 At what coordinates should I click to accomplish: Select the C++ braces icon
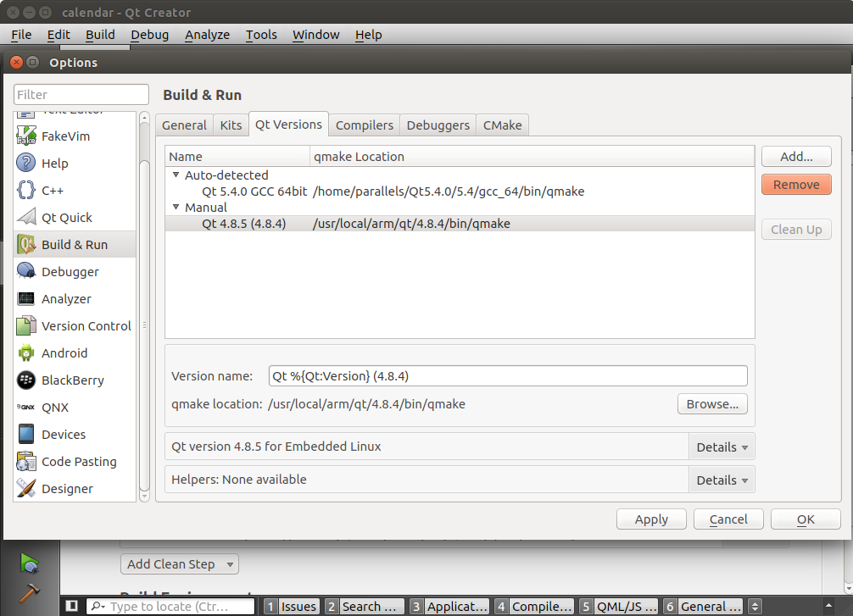point(26,191)
